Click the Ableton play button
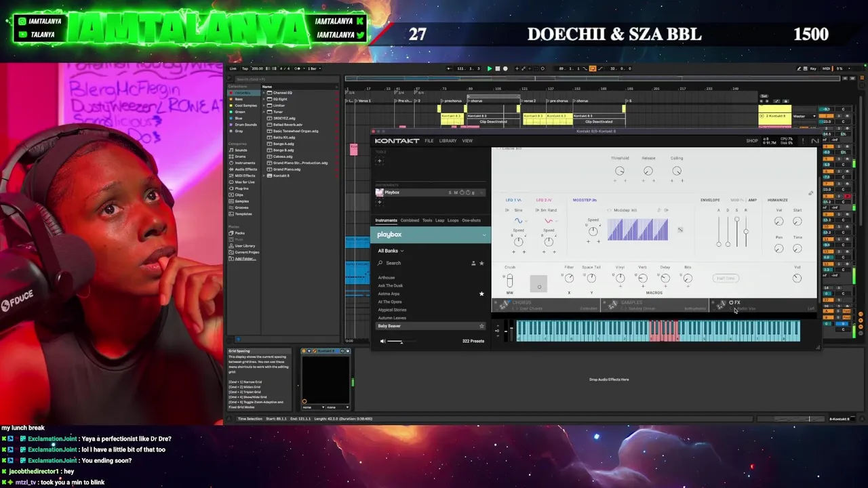Screen dimensions: 868x488 pos(490,68)
